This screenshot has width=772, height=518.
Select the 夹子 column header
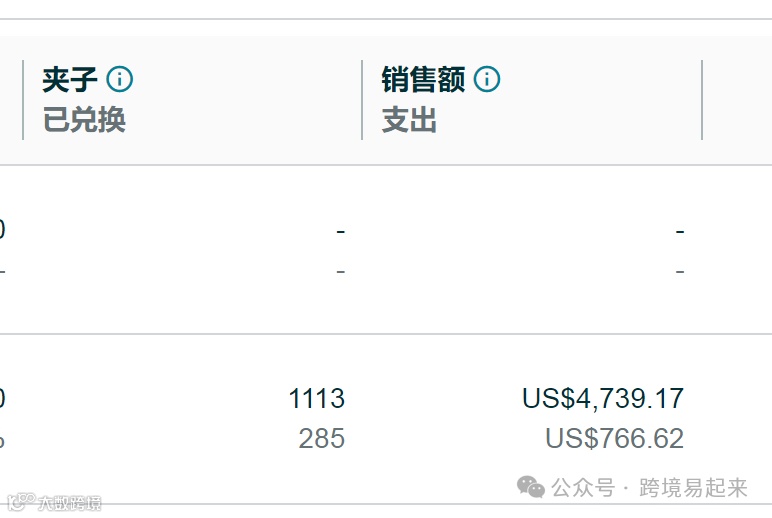[x=69, y=80]
